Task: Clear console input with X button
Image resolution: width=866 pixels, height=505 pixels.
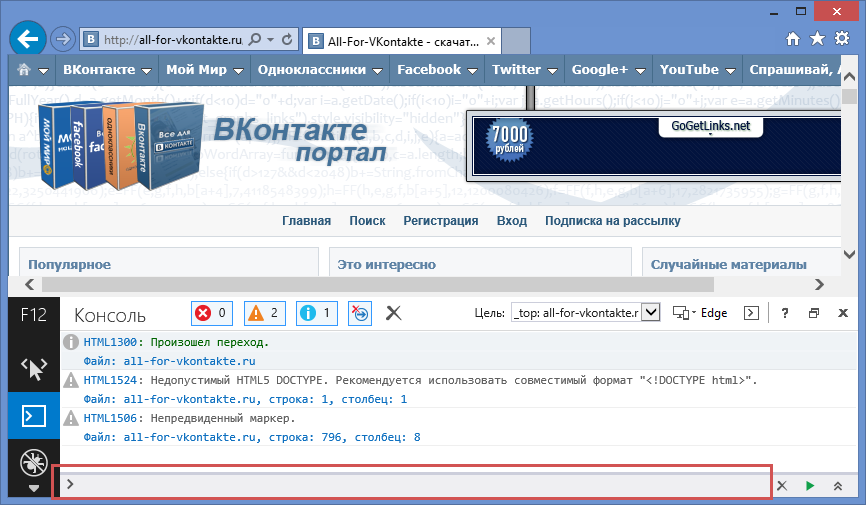Action: (782, 486)
